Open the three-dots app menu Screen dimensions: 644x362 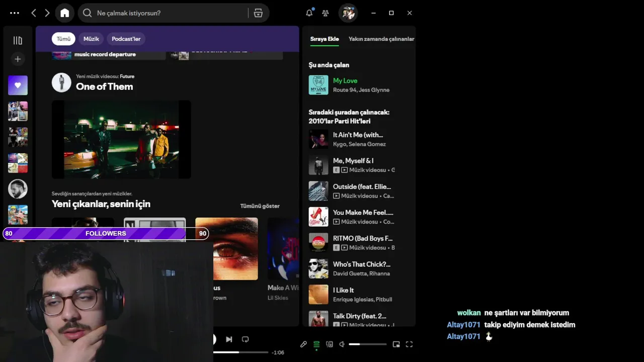click(15, 13)
